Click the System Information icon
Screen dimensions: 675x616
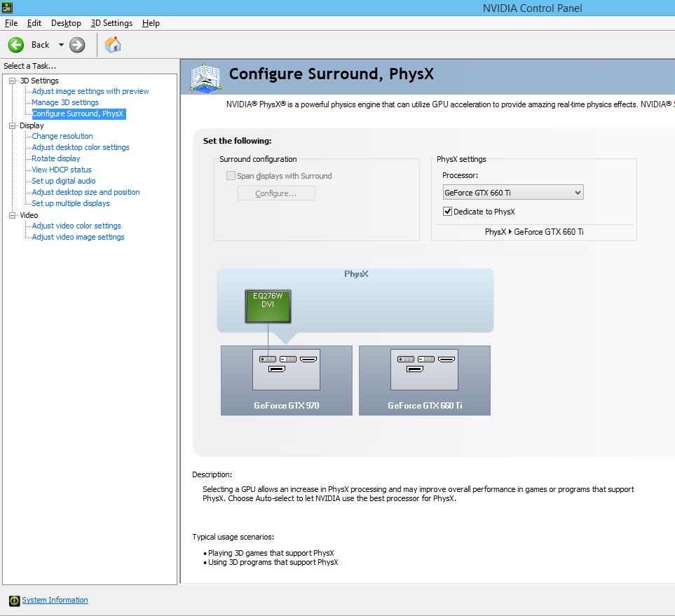pos(14,601)
